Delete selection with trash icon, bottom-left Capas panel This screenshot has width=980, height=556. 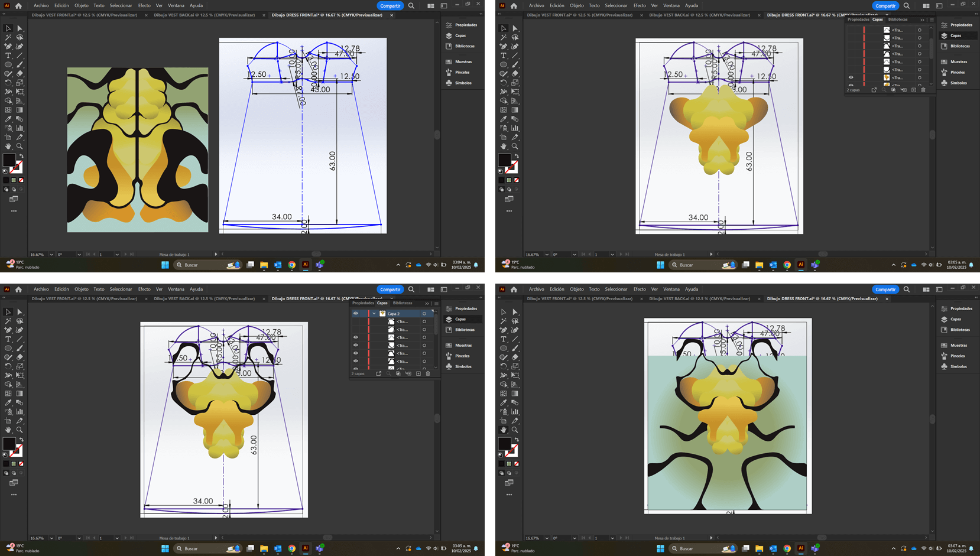pos(428,373)
